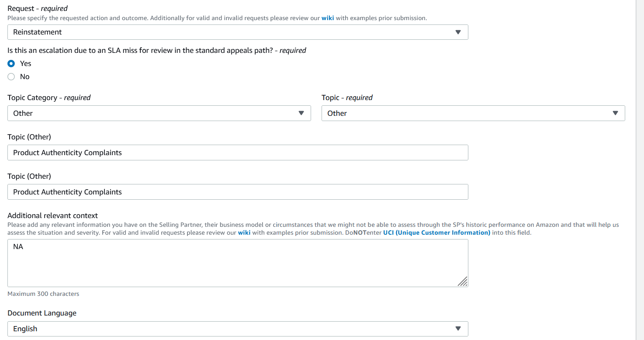Click the arrow icon in the Request dropdown
Image resolution: width=644 pixels, height=340 pixels.
click(x=458, y=32)
